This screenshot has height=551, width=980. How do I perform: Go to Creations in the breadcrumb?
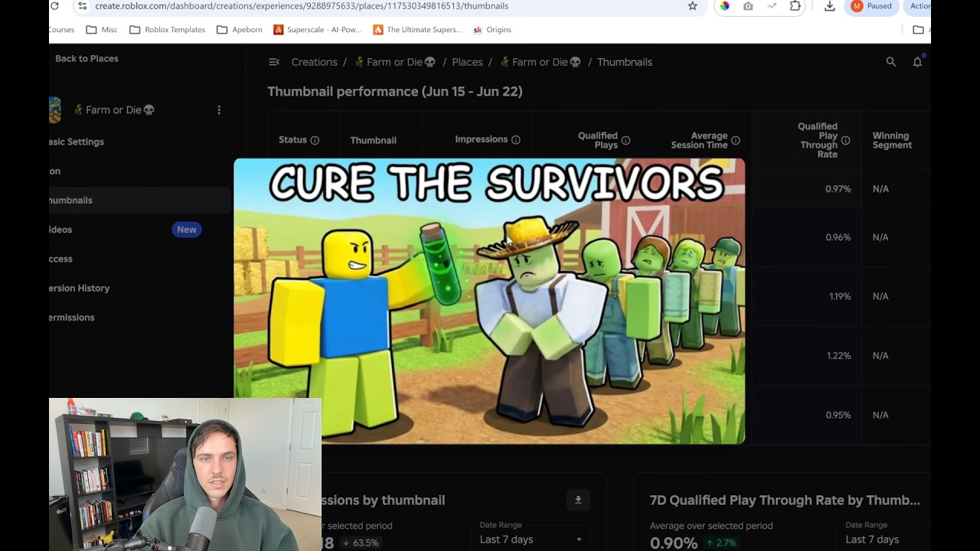[314, 62]
